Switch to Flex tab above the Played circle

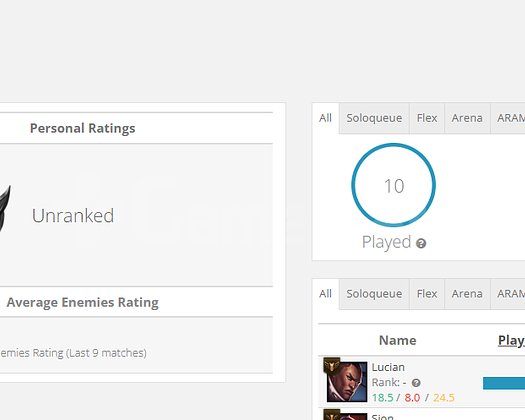pyautogui.click(x=427, y=118)
